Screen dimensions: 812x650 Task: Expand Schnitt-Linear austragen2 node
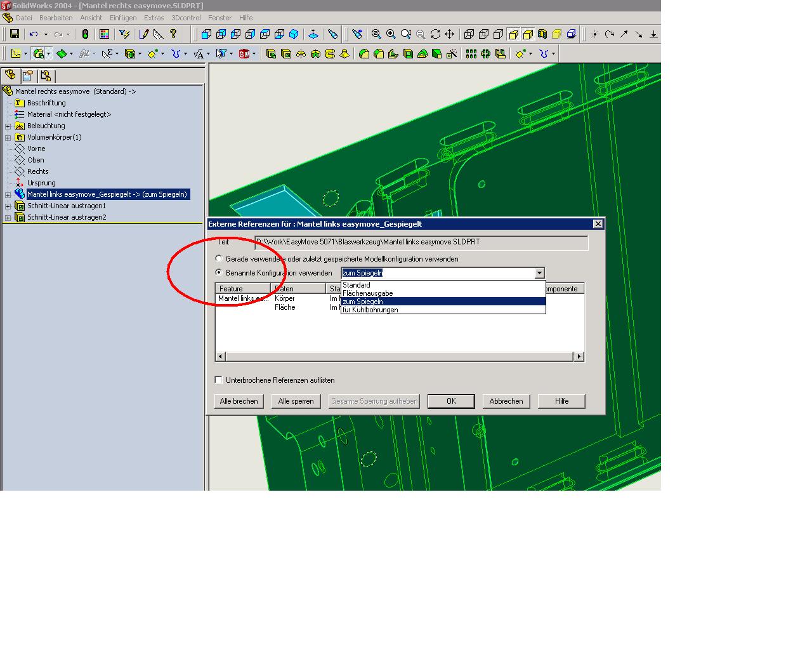tap(8, 218)
